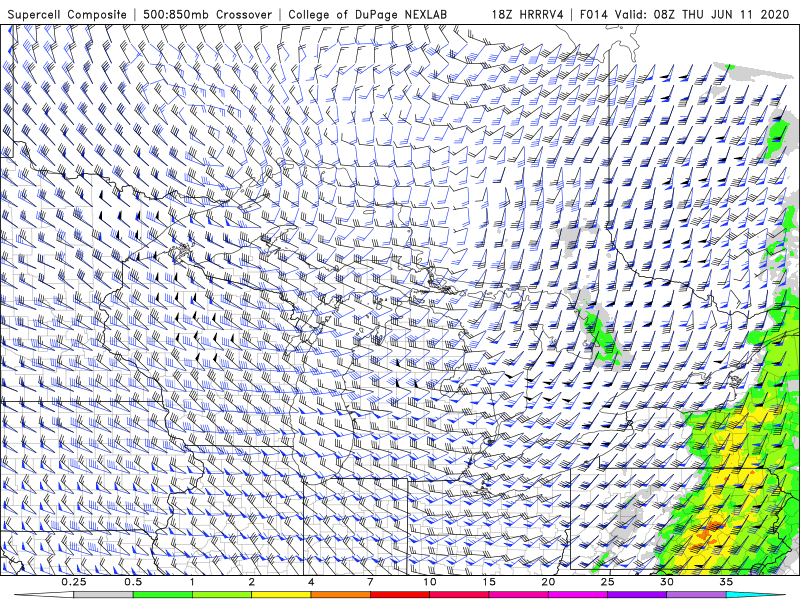Image resolution: width=800 pixels, height=600 pixels.
Task: Click the "0.25" colorbar tick label
Action: click(74, 582)
